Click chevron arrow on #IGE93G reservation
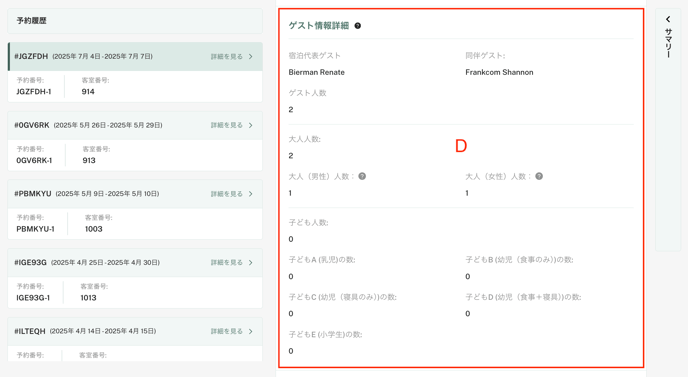Viewport: 688px width, 377px height. click(251, 262)
